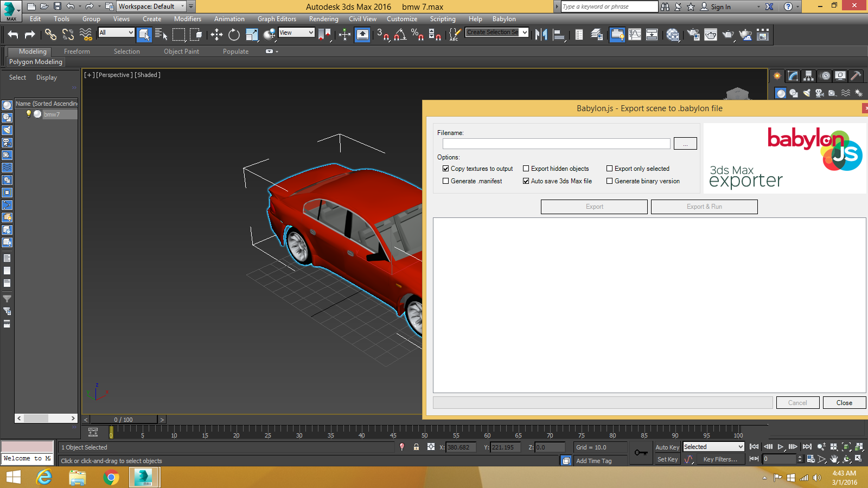
Task: Click the Pan View hand tool
Action: click(x=834, y=459)
